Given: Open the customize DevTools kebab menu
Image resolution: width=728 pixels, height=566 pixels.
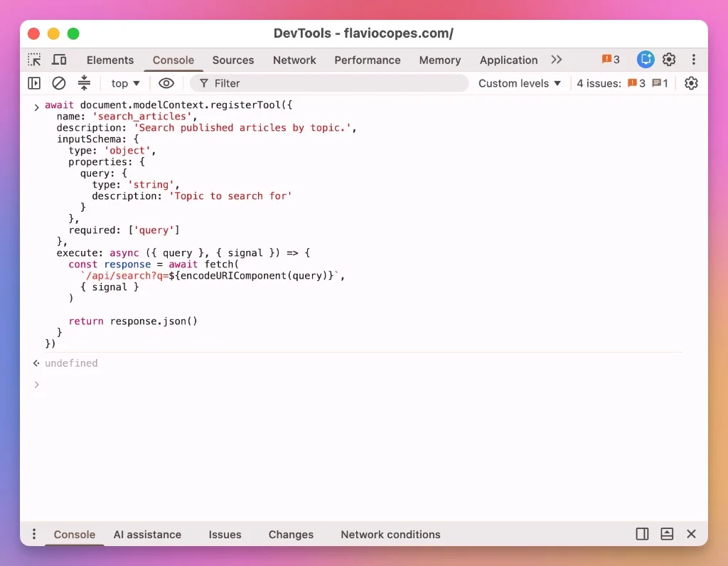Looking at the screenshot, I should [x=694, y=60].
